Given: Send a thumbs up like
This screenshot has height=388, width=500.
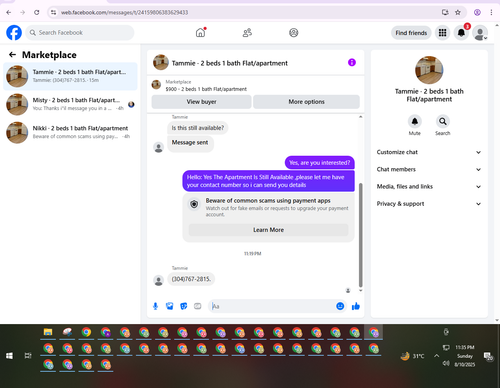Looking at the screenshot, I should pyautogui.click(x=356, y=306).
